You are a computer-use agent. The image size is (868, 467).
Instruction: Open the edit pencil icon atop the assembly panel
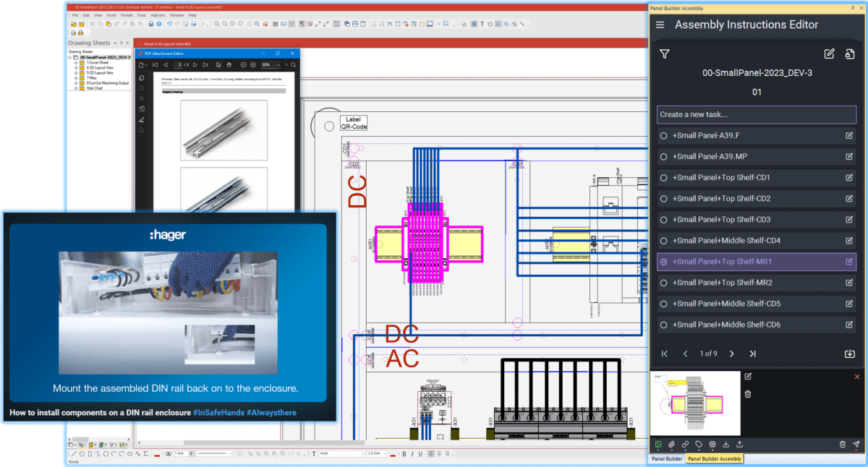pyautogui.click(x=830, y=53)
